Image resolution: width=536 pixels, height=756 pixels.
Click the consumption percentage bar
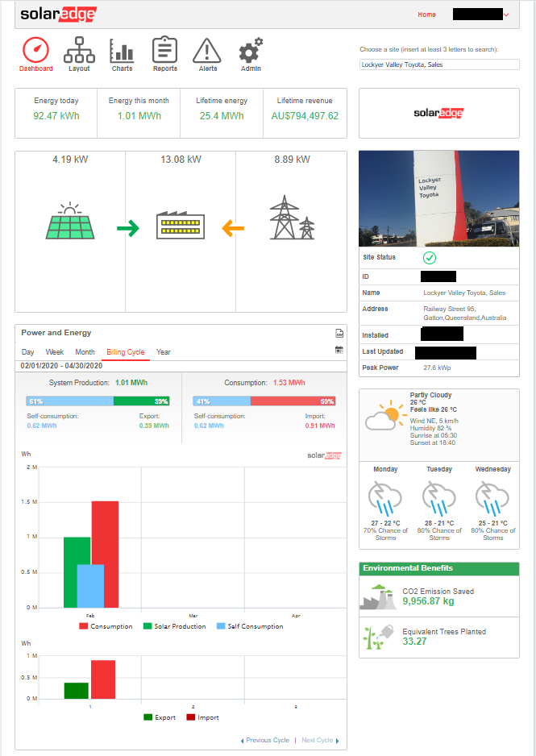264,401
